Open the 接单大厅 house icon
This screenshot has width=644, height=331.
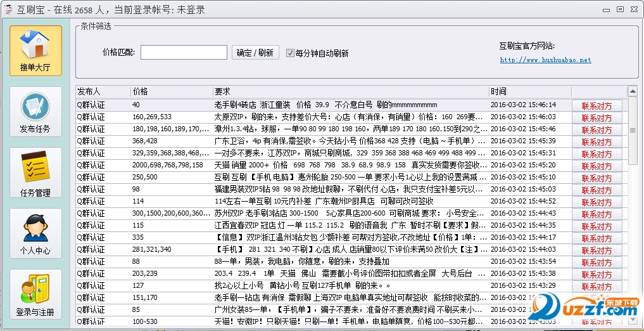tap(35, 51)
